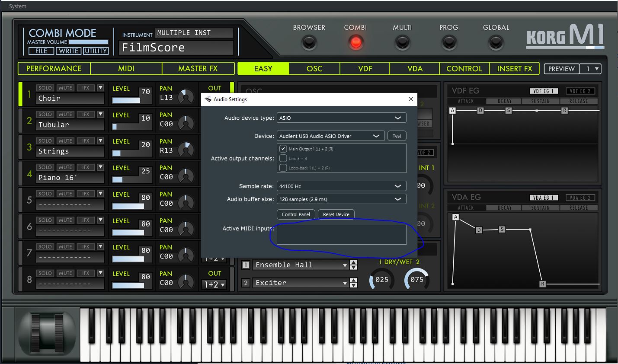Click the Reset Device button
Image resolution: width=618 pixels, height=364 pixels.
click(x=336, y=214)
